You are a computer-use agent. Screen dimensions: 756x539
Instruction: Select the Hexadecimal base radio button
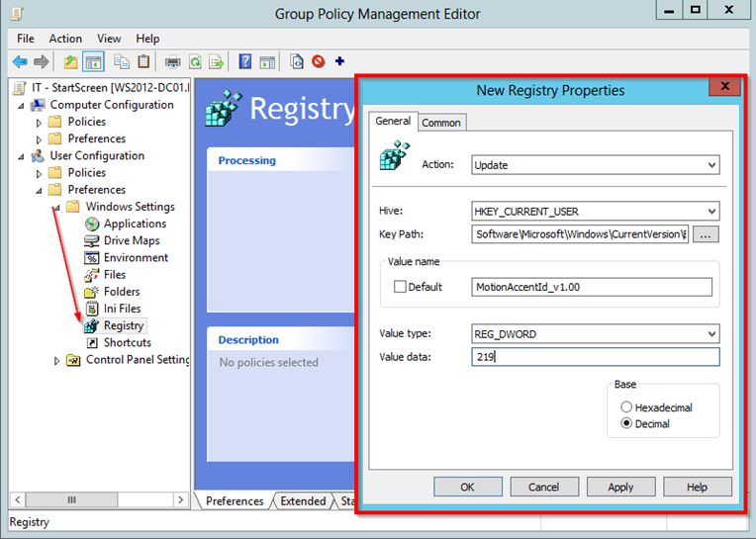click(625, 407)
